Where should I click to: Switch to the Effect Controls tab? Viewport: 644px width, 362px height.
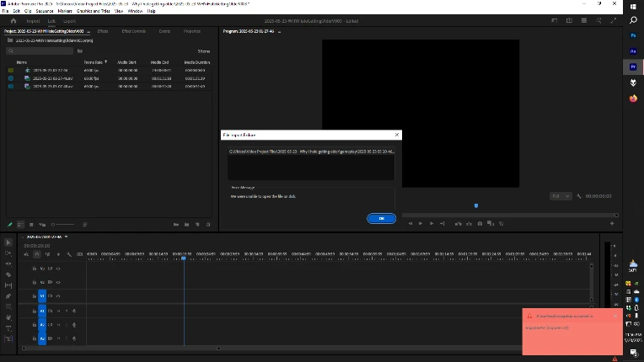coord(134,31)
